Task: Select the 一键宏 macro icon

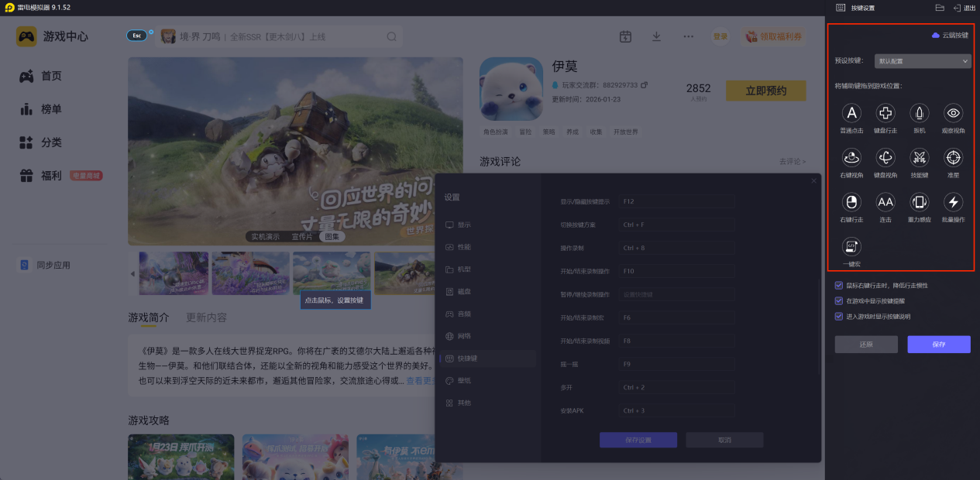Action: click(851, 247)
